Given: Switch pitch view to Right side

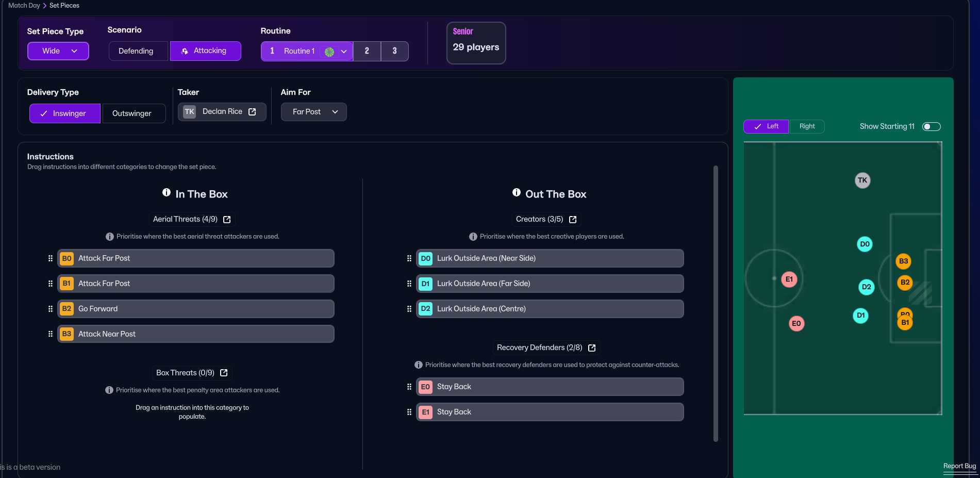Looking at the screenshot, I should [x=807, y=126].
